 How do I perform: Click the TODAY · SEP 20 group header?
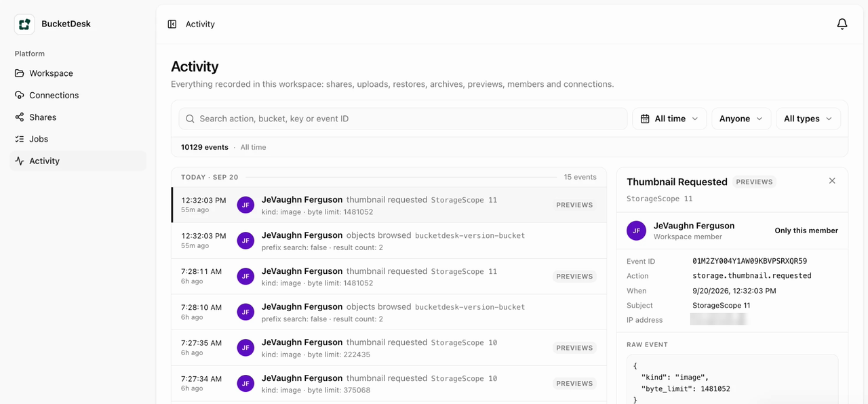(x=210, y=177)
